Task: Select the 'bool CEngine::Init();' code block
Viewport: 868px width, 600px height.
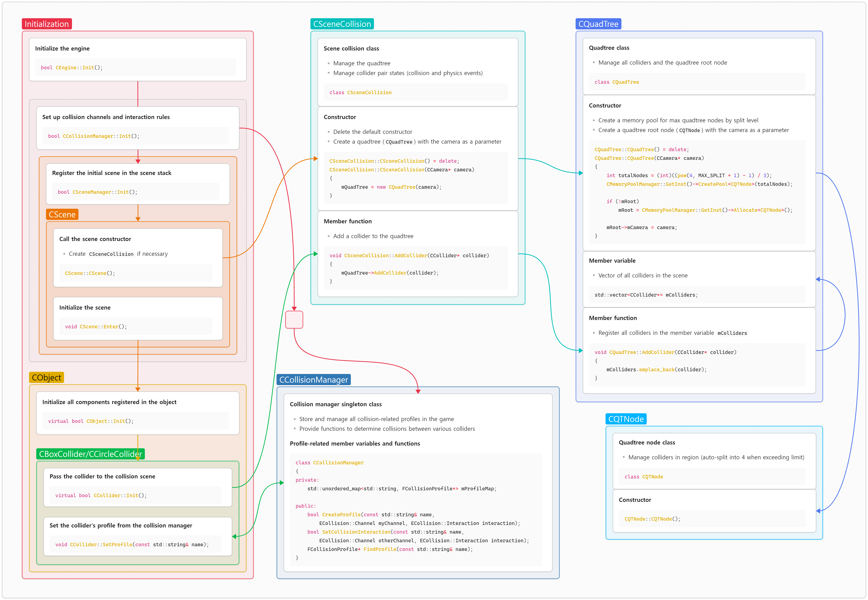Action: point(135,68)
